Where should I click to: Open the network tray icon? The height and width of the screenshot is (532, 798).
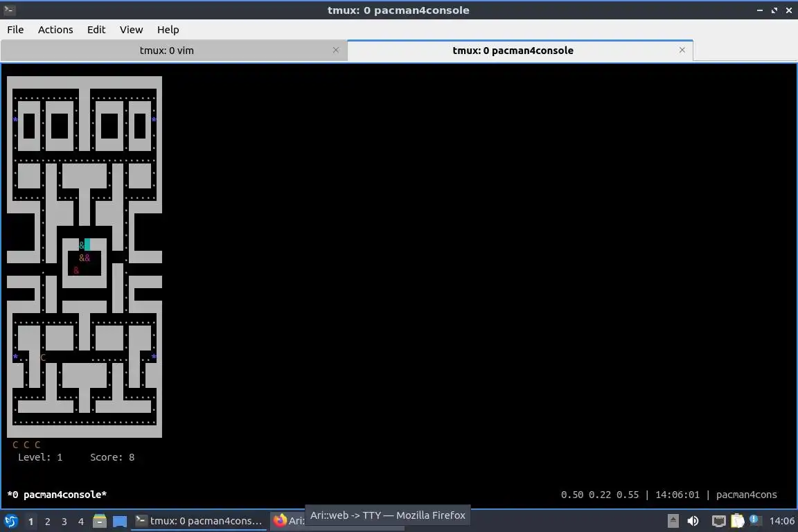click(718, 521)
